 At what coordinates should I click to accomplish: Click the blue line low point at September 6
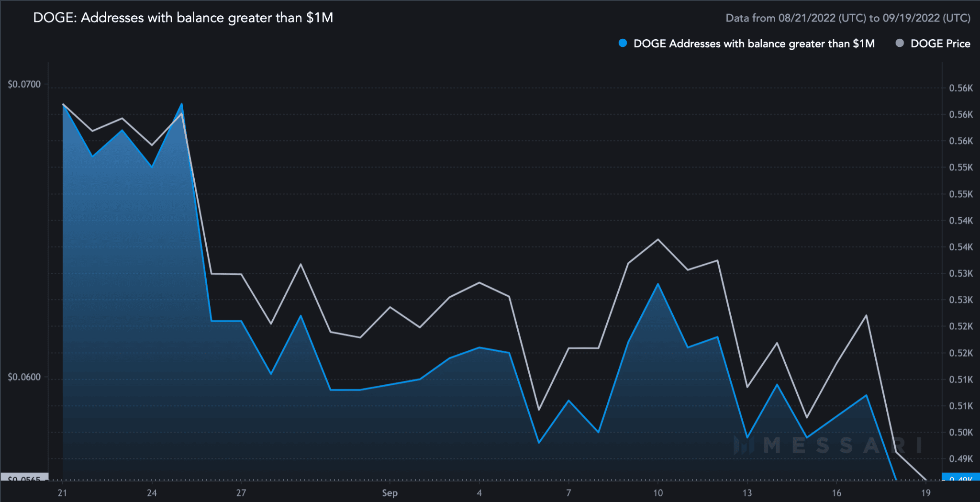pos(539,443)
